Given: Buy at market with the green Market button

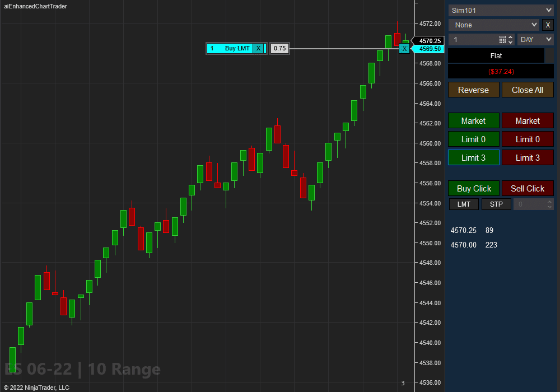Looking at the screenshot, I should coord(473,120).
